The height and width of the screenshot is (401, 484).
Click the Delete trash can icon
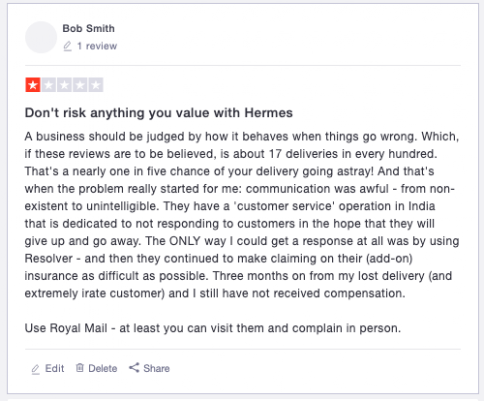[x=80, y=368]
